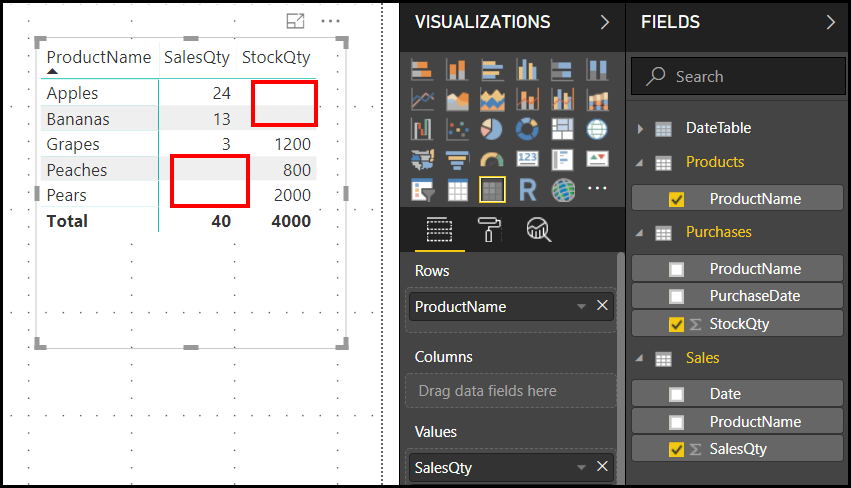Screen dimensions: 851x488
Task: Open Focus mode for the matrix visual
Action: [x=295, y=21]
